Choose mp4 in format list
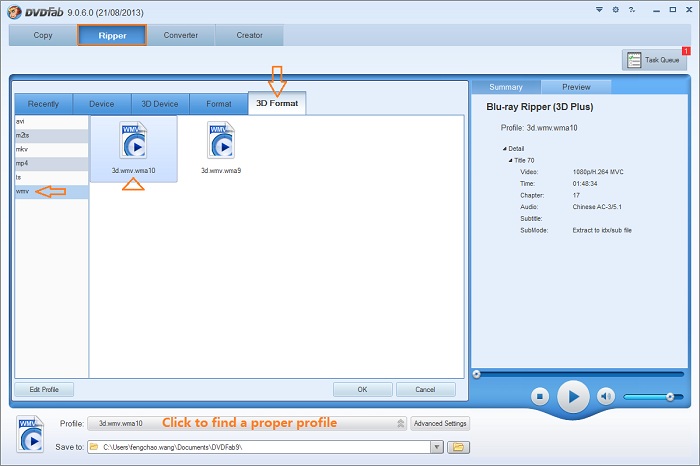Image resolution: width=700 pixels, height=466 pixels. (x=51, y=163)
